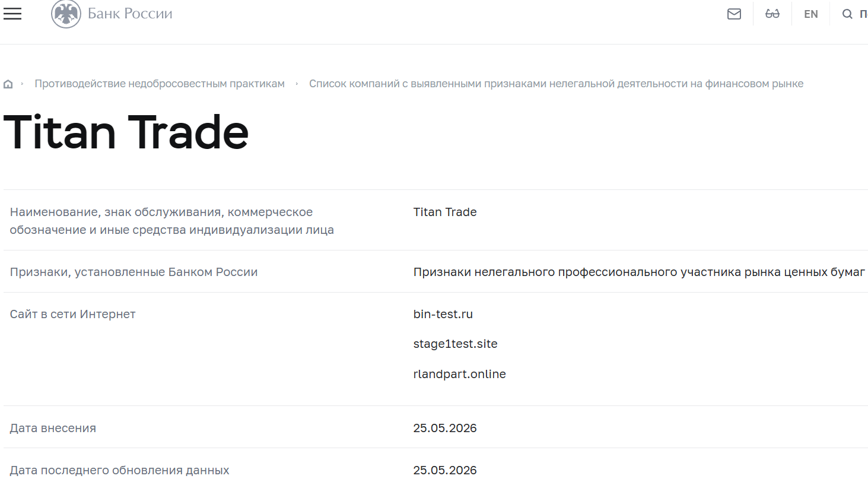
Task: Click the 'Банк России' header text
Action: click(x=130, y=13)
